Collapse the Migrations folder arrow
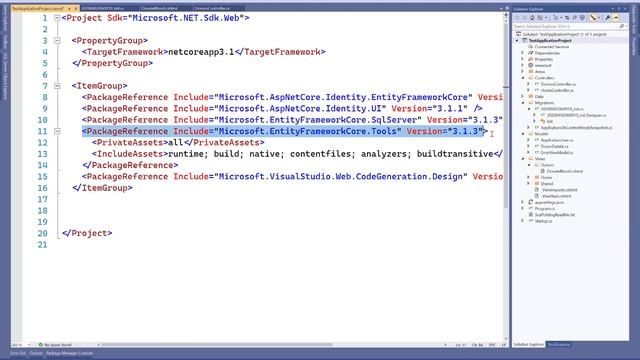The height and width of the screenshot is (360, 640). click(x=523, y=103)
